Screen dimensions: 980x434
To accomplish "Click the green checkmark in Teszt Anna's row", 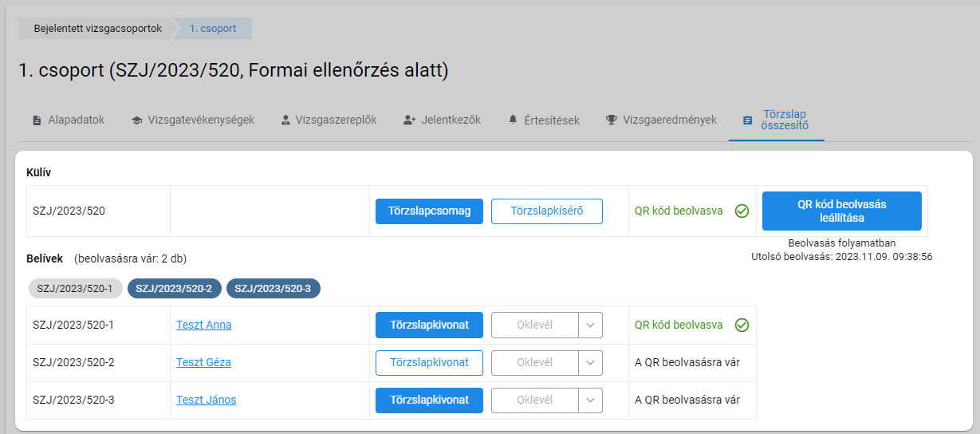I will click(x=742, y=325).
